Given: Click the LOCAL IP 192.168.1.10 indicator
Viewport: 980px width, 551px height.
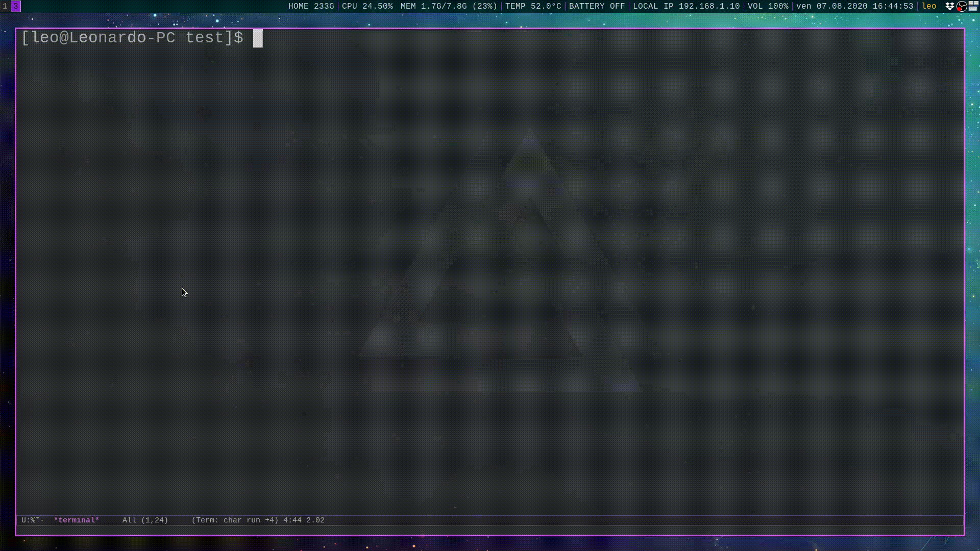Looking at the screenshot, I should tap(686, 6).
